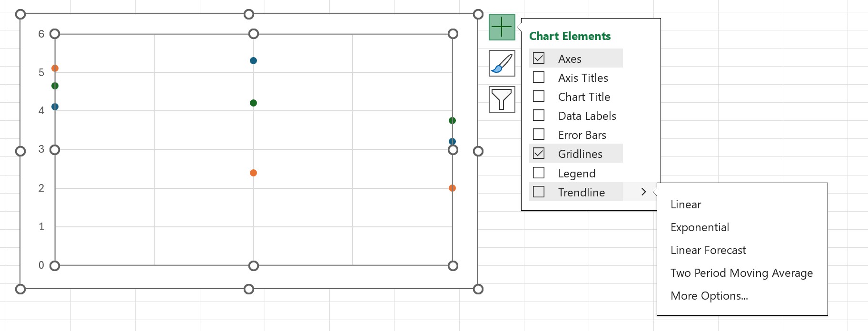
Task: Choose the Exponential trendline option
Action: [700, 227]
